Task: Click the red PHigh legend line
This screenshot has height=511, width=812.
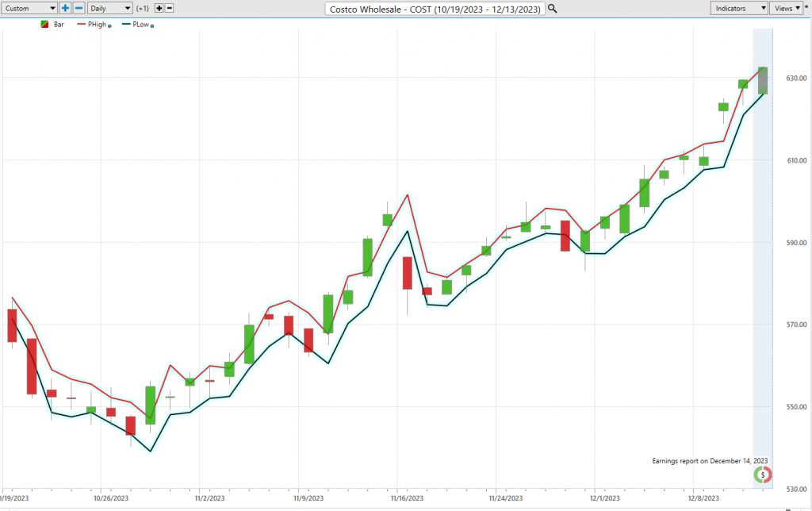Action: click(x=82, y=25)
